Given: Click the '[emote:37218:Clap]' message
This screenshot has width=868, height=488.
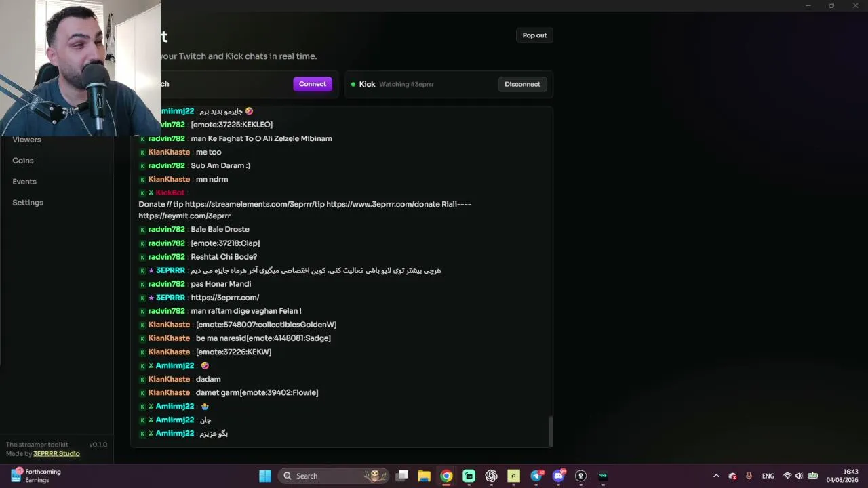Looking at the screenshot, I should click(225, 243).
